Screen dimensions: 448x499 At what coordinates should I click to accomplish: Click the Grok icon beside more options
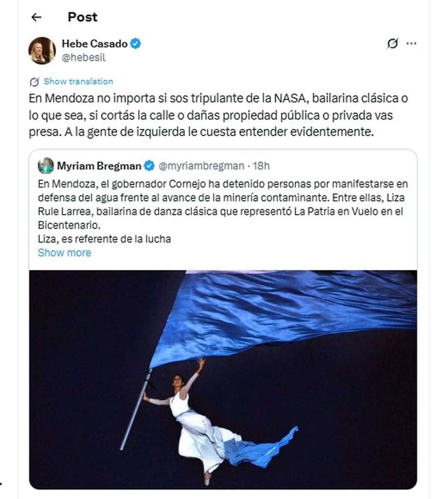point(392,44)
